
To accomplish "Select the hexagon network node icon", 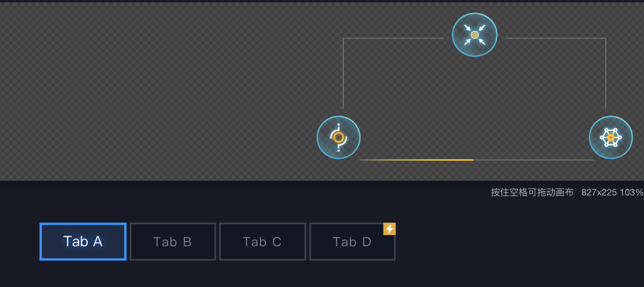I will point(611,137).
